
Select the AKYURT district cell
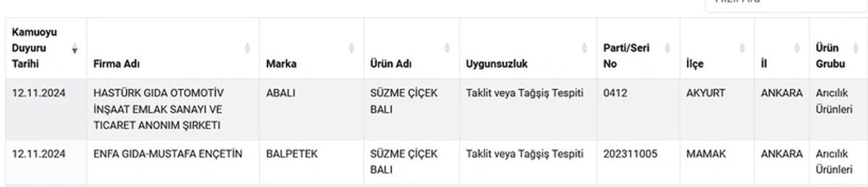pyautogui.click(x=705, y=93)
